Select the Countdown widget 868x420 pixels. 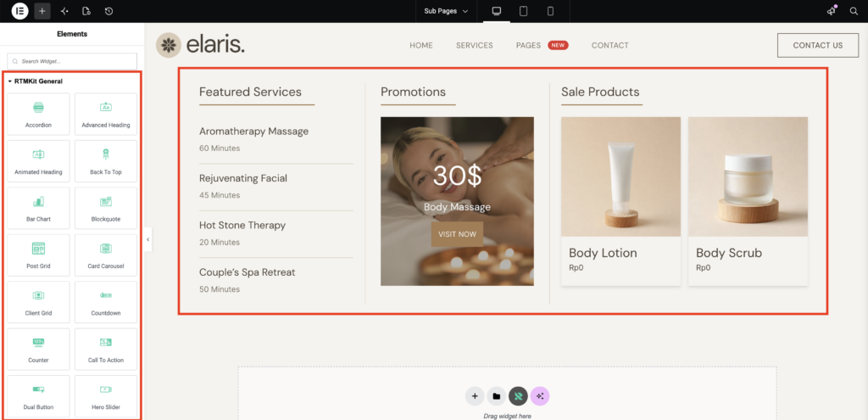tap(106, 302)
